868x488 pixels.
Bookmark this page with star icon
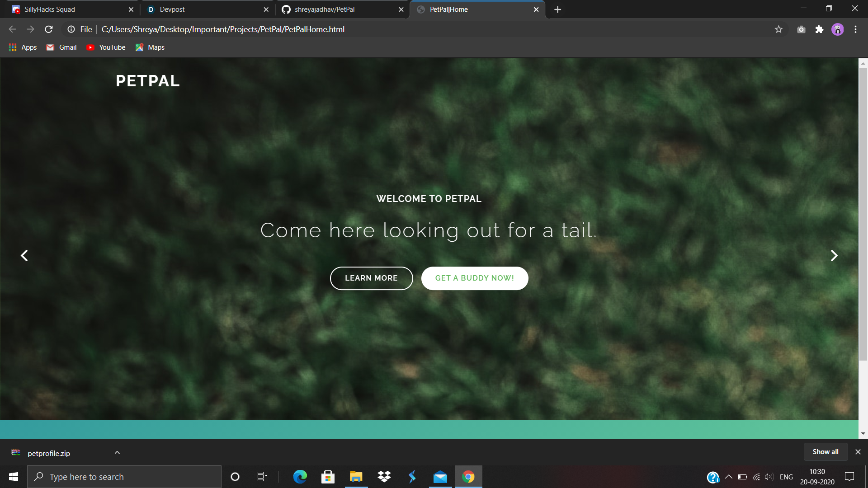pyautogui.click(x=778, y=29)
